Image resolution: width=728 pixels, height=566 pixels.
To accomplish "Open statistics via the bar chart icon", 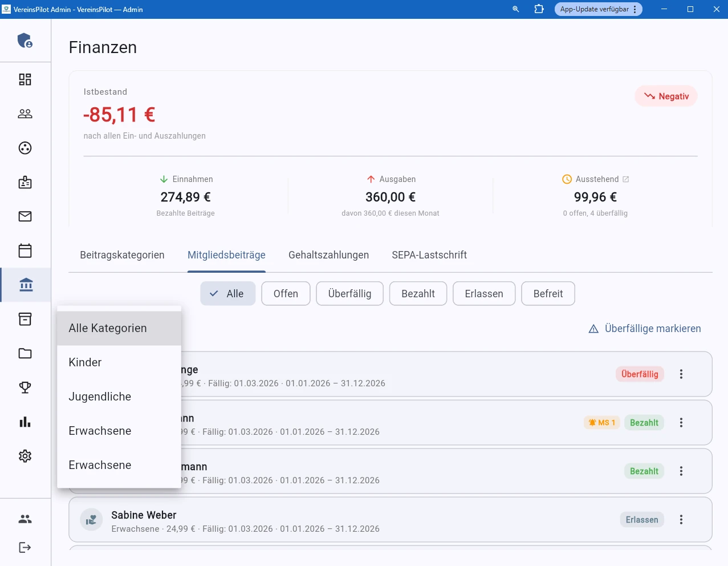I will click(25, 422).
